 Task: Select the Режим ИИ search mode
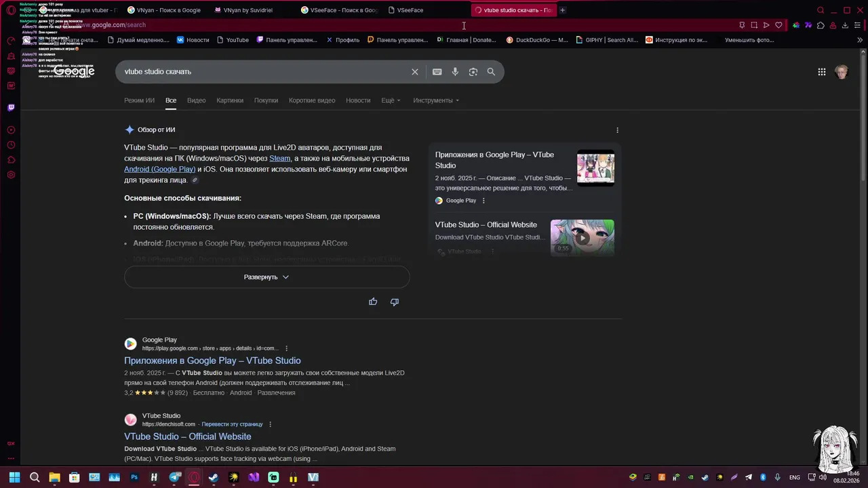tap(139, 100)
